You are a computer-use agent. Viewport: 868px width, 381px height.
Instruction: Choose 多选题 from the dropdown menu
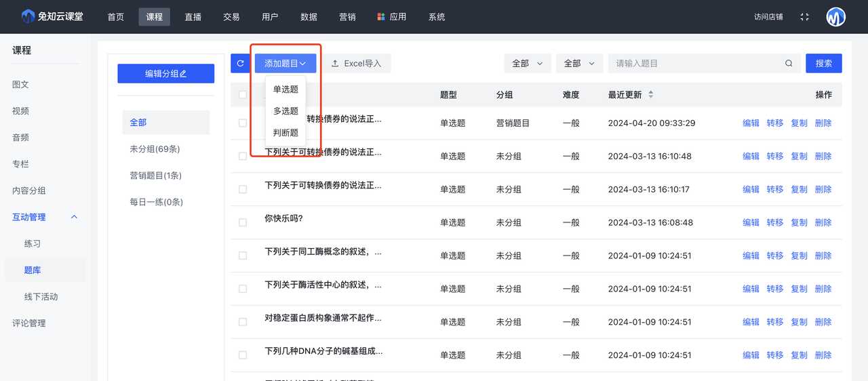[x=285, y=111]
